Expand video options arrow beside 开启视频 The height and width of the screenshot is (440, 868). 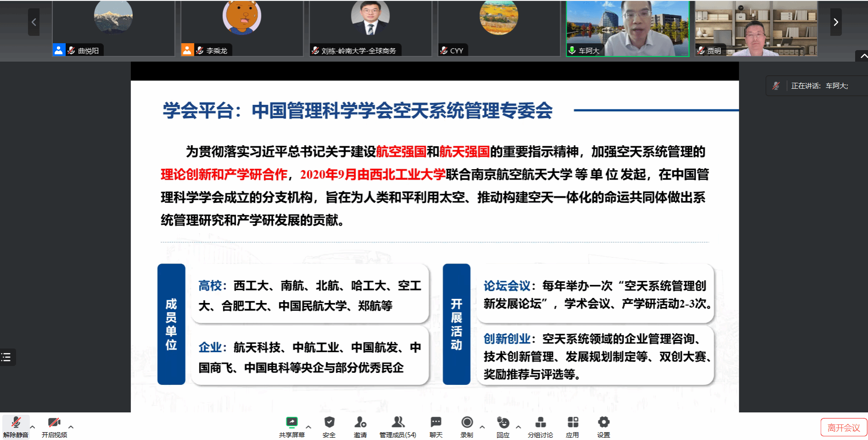point(71,427)
